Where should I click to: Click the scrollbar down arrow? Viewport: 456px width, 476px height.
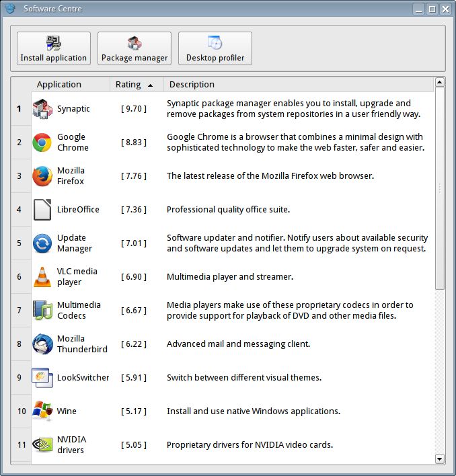tap(440, 459)
